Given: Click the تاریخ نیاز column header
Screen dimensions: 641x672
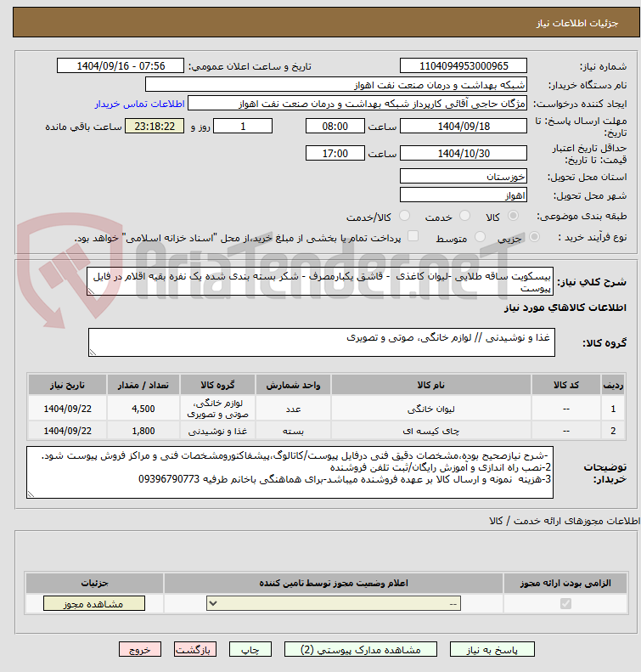Looking at the screenshot, I should [x=67, y=385].
